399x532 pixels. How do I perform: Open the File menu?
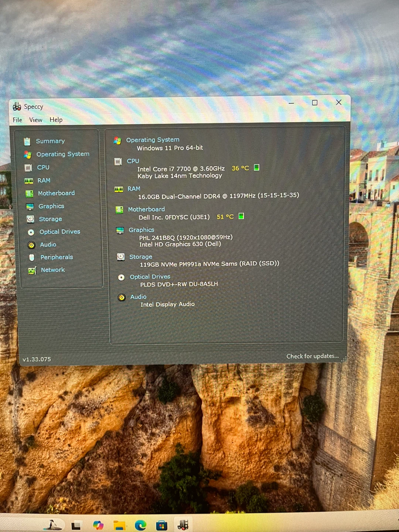click(x=17, y=120)
